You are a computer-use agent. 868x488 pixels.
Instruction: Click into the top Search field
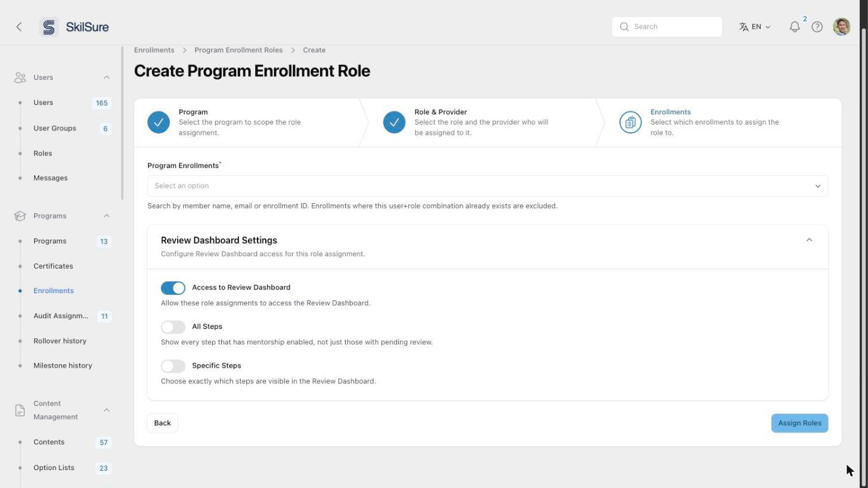pos(667,27)
